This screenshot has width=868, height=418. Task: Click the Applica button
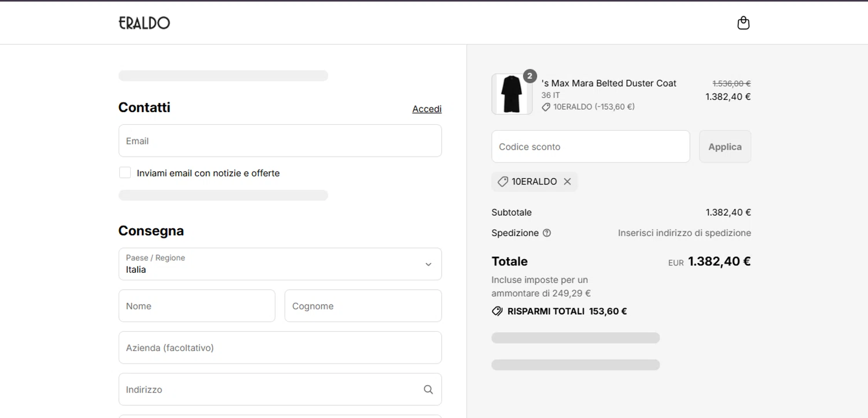(725, 147)
